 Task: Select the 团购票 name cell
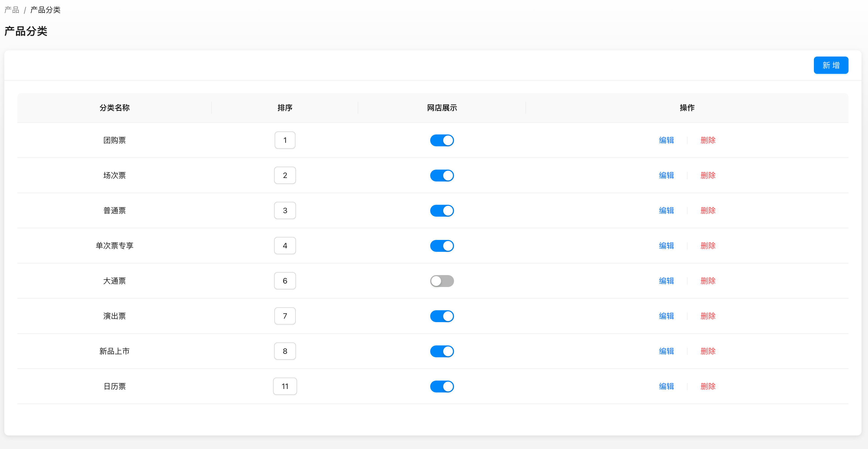pyautogui.click(x=114, y=140)
